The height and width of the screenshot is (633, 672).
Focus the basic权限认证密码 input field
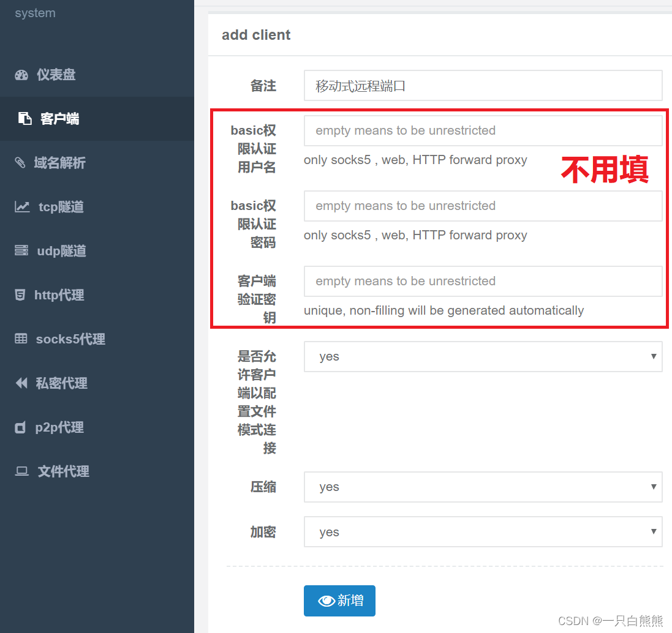pyautogui.click(x=483, y=206)
